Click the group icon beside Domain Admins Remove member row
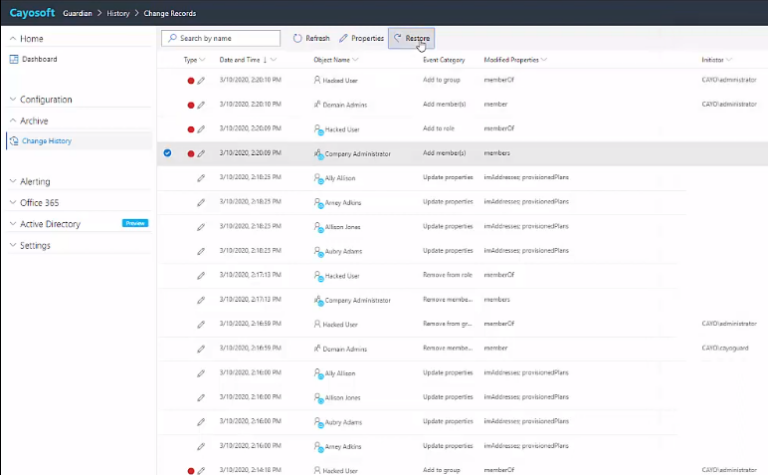This screenshot has width=768, height=475. [x=318, y=349]
